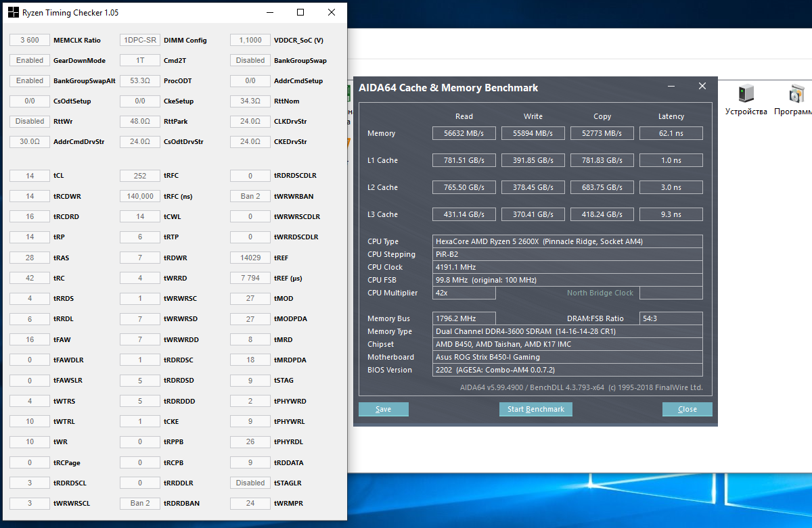Click the tWRMPR value 24 field
The height and width of the screenshot is (528, 812).
click(x=250, y=503)
